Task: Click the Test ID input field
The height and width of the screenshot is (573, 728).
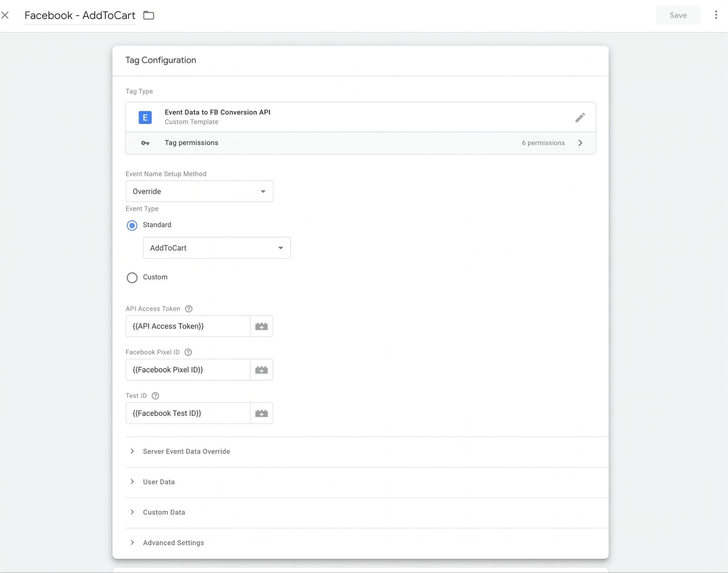Action: 188,413
